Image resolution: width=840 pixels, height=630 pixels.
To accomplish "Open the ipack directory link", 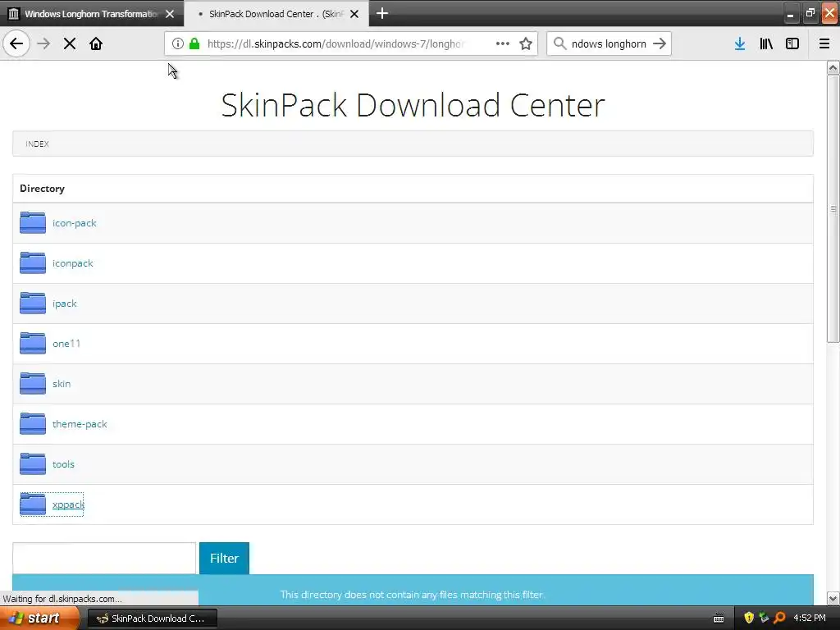I will (65, 304).
